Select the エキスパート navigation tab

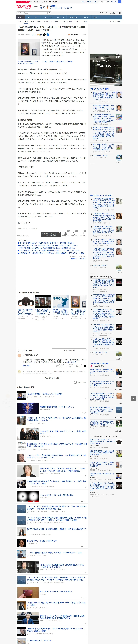coord(48,17)
